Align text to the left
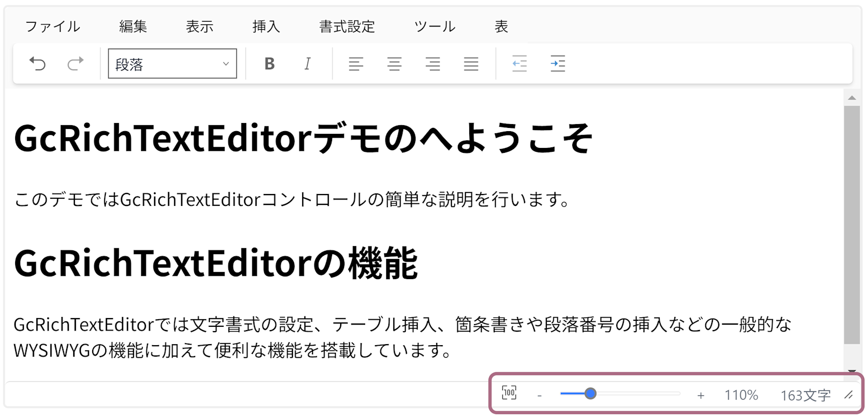Screen dimensions: 868x420 tap(356, 64)
